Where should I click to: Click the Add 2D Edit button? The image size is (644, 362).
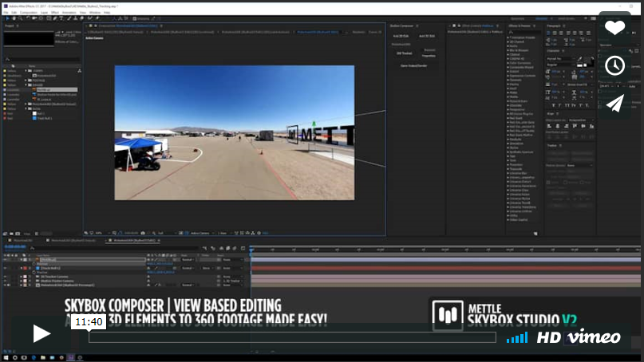[401, 36]
